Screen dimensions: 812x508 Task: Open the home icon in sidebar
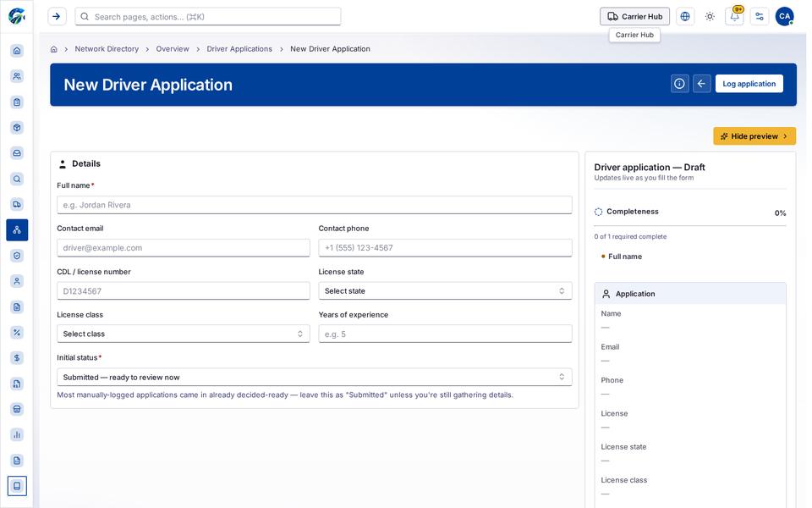(x=17, y=51)
